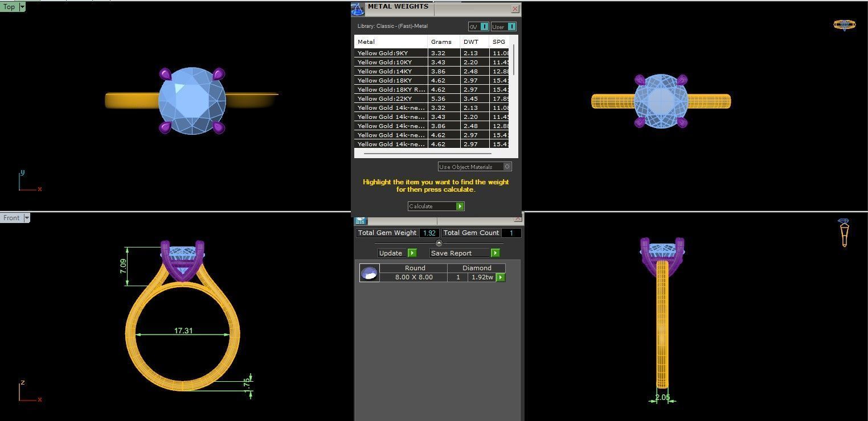Collapse the gem totals section arrow
Screen dimensions: 868x421
[x=439, y=243]
